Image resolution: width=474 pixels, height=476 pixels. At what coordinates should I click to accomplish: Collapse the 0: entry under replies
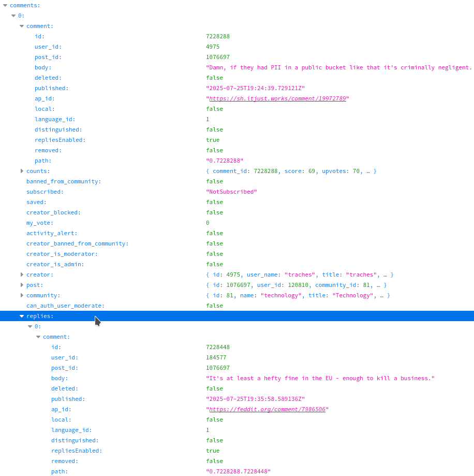(30, 326)
